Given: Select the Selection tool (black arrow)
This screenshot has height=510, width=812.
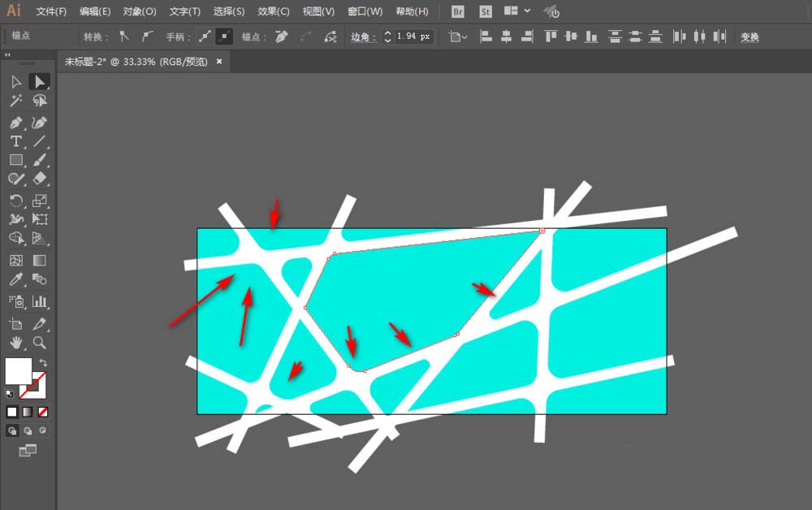Looking at the screenshot, I should (x=16, y=81).
